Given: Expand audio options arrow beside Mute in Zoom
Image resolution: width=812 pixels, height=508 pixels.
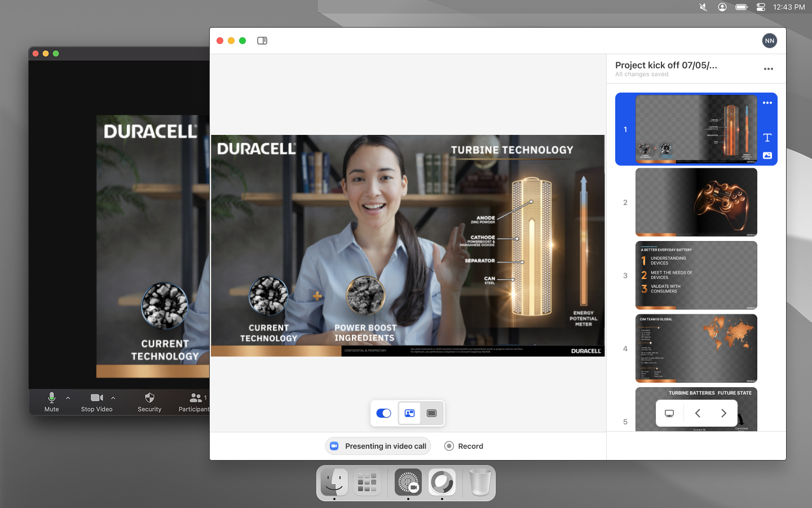Looking at the screenshot, I should (x=68, y=398).
